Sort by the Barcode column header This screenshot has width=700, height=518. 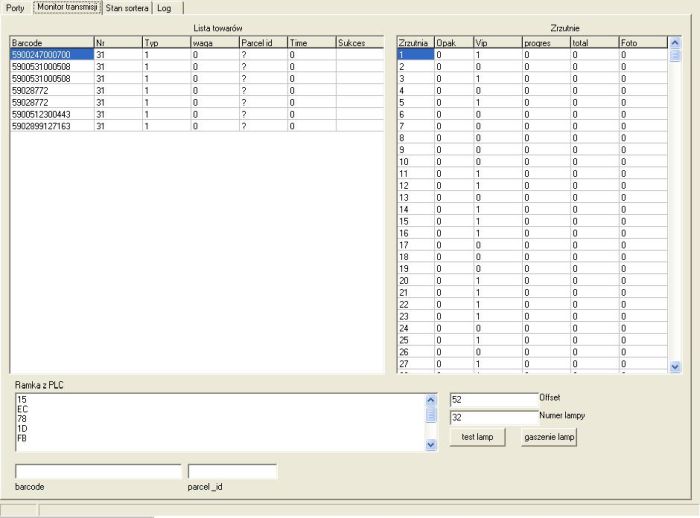[50, 43]
